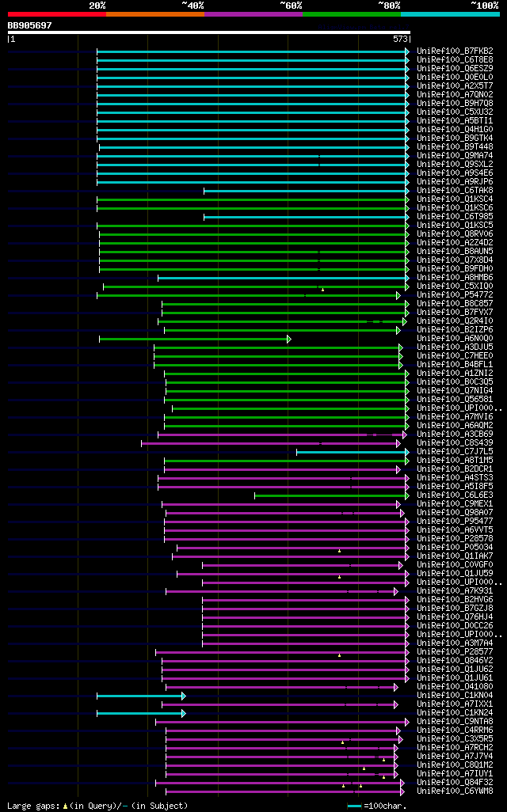Click the green ~80% identity legend segment
Viewport: 507px width, 812px height.
[x=352, y=14]
